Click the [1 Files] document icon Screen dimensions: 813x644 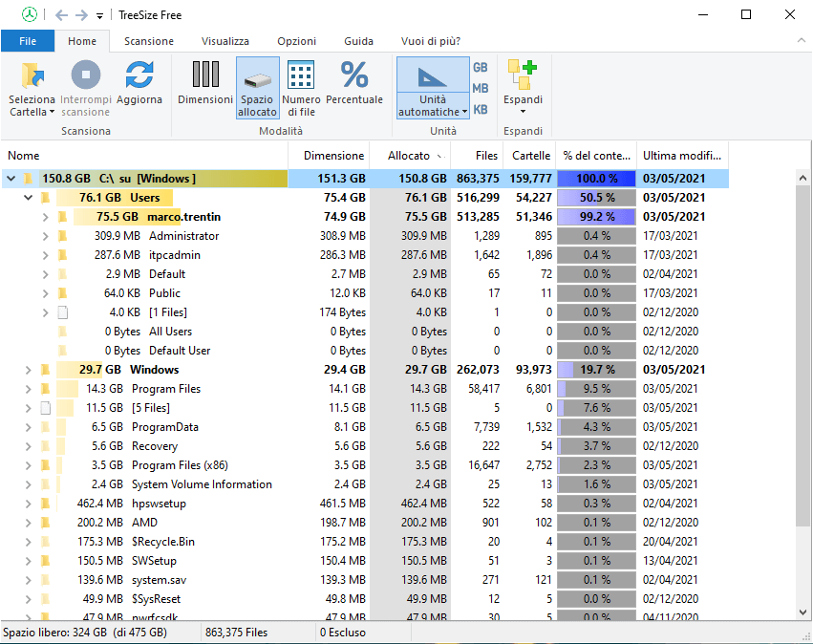[63, 312]
